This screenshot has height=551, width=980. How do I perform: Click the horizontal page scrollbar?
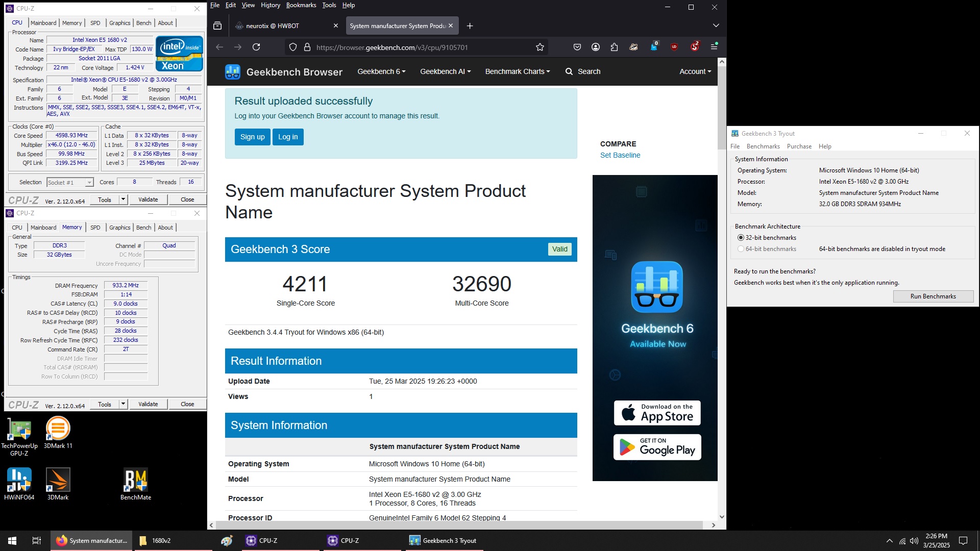pyautogui.click(x=459, y=525)
